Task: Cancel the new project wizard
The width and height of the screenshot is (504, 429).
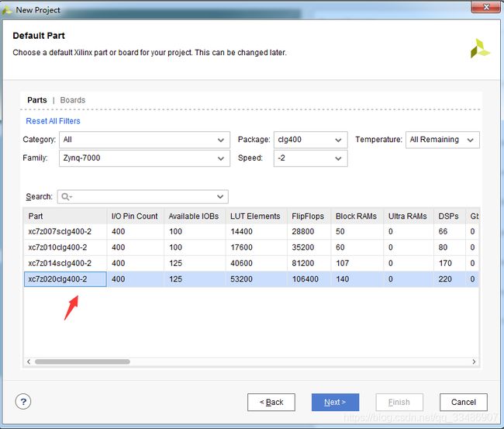Action: (x=463, y=402)
